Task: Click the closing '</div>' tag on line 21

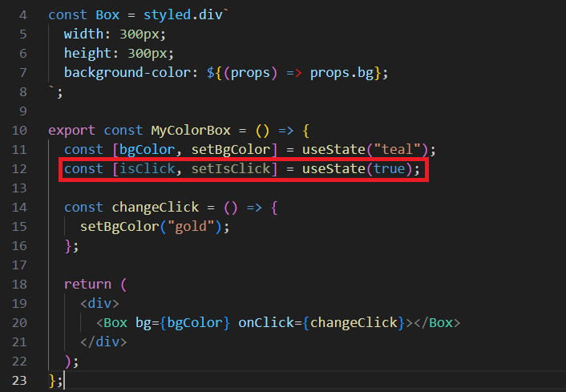Action: pyautogui.click(x=103, y=341)
